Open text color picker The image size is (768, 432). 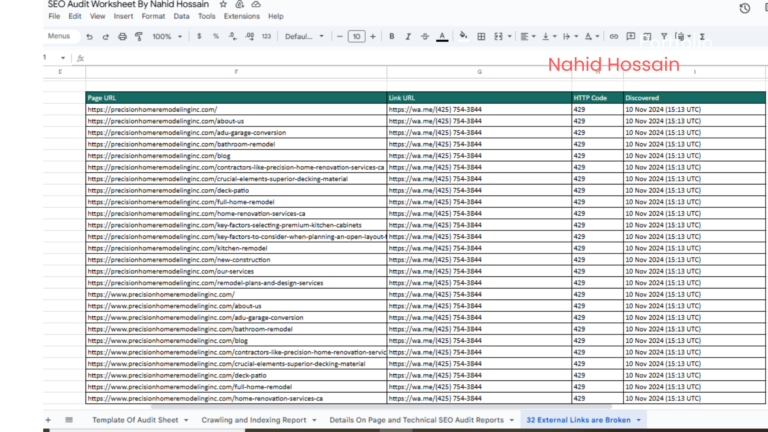point(442,37)
